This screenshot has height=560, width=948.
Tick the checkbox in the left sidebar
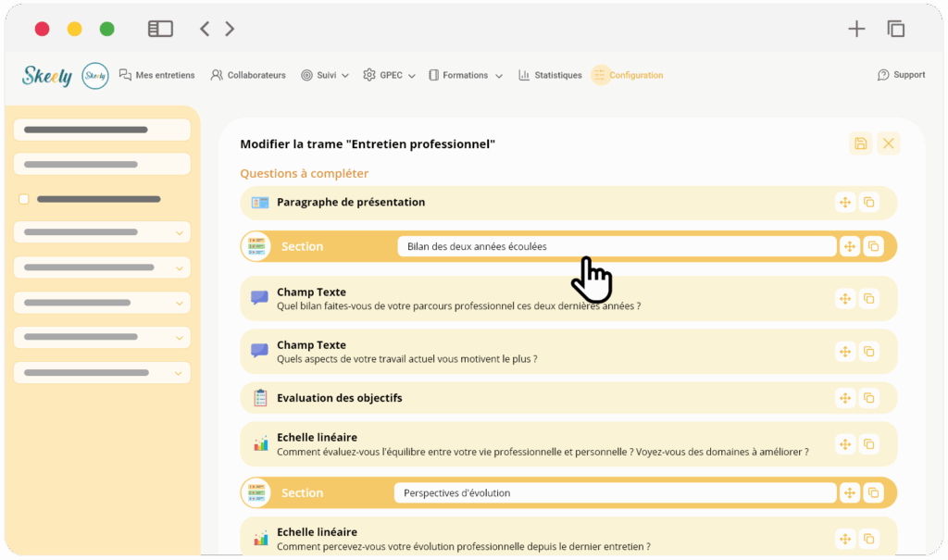point(23,199)
